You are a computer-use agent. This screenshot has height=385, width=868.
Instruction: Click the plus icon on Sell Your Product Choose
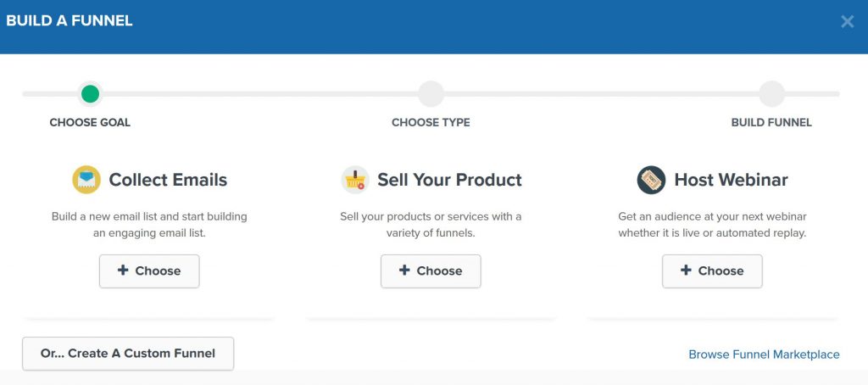point(404,271)
